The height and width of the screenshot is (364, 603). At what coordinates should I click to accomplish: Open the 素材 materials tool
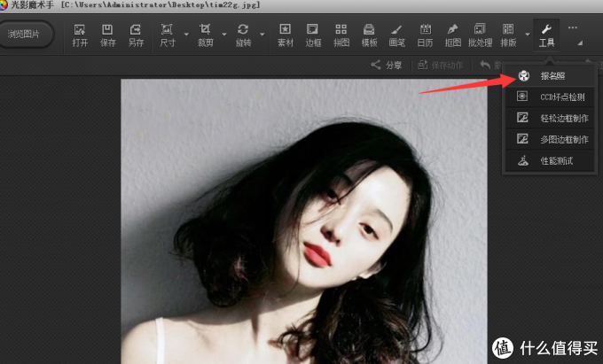point(285,35)
